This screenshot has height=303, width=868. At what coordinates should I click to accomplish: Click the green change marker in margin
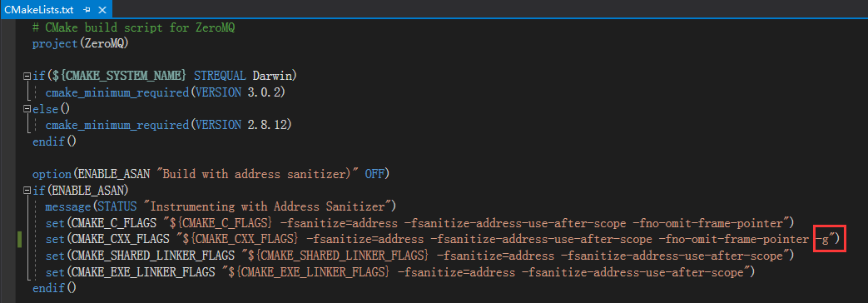pyautogui.click(x=19, y=240)
